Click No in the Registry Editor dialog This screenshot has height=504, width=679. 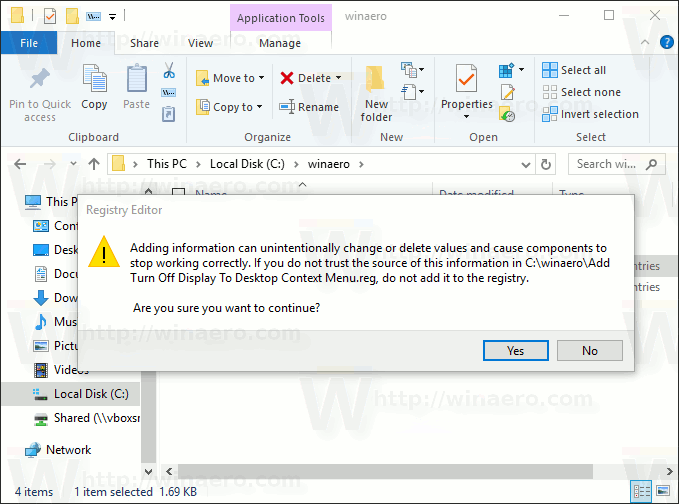click(x=589, y=350)
